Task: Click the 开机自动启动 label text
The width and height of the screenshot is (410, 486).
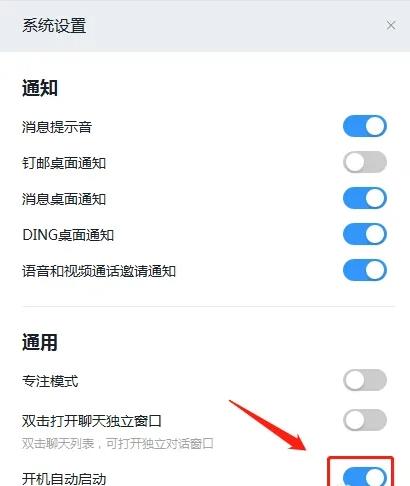Action: click(64, 479)
